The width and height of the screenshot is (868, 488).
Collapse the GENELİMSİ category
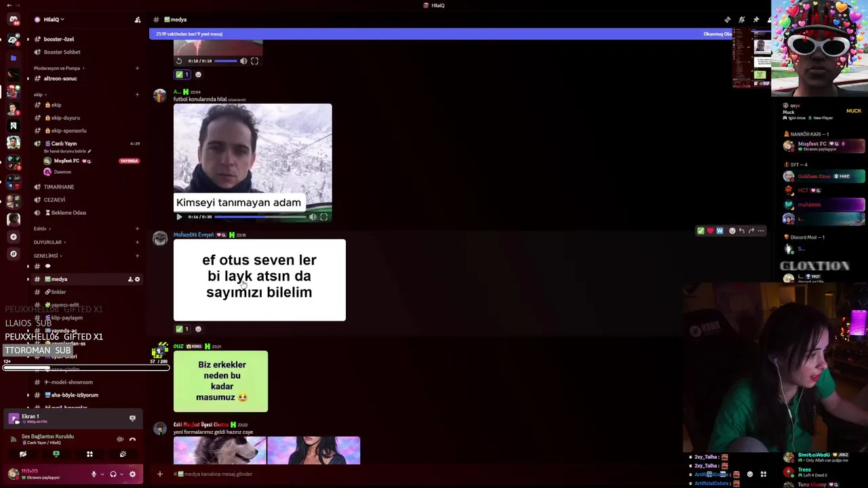pos(47,256)
